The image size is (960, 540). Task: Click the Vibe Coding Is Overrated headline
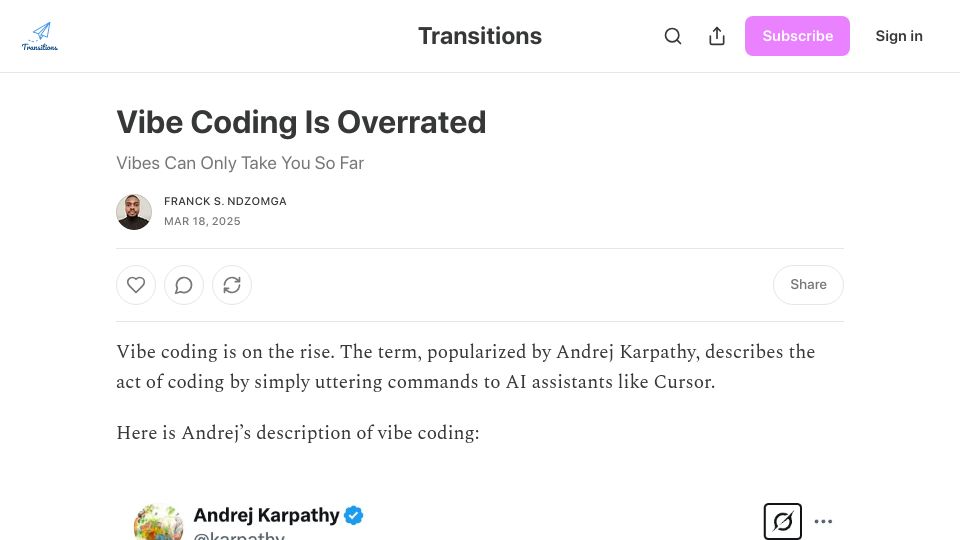click(301, 122)
